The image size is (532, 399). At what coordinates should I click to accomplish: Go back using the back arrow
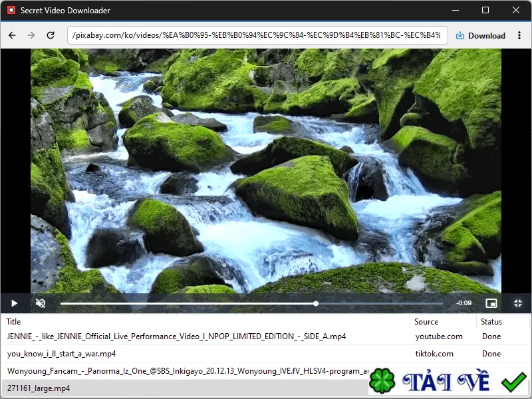12,35
